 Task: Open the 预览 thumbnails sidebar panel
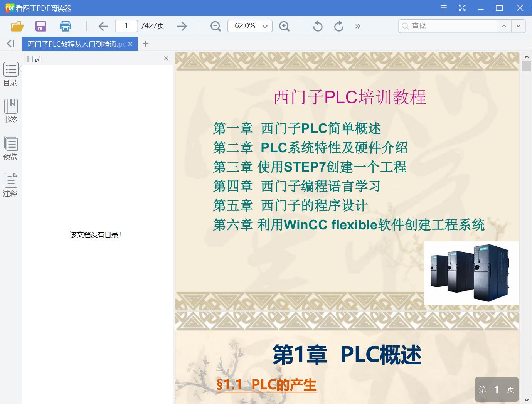pyautogui.click(x=11, y=148)
